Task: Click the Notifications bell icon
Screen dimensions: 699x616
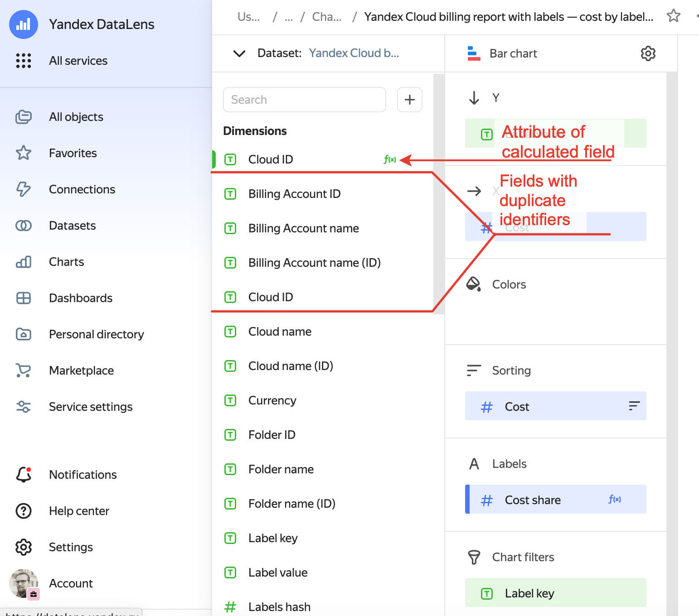Action: (24, 475)
